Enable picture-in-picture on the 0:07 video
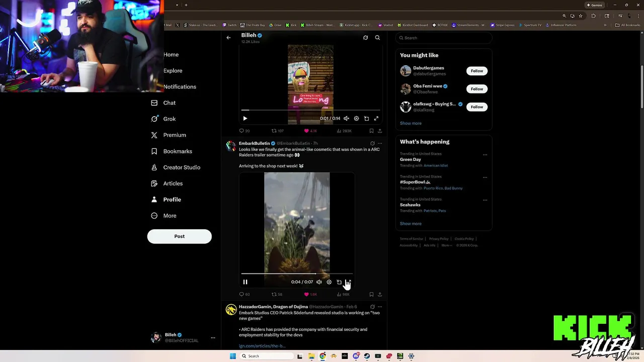Viewport: 644px width, 362px height. [339, 282]
